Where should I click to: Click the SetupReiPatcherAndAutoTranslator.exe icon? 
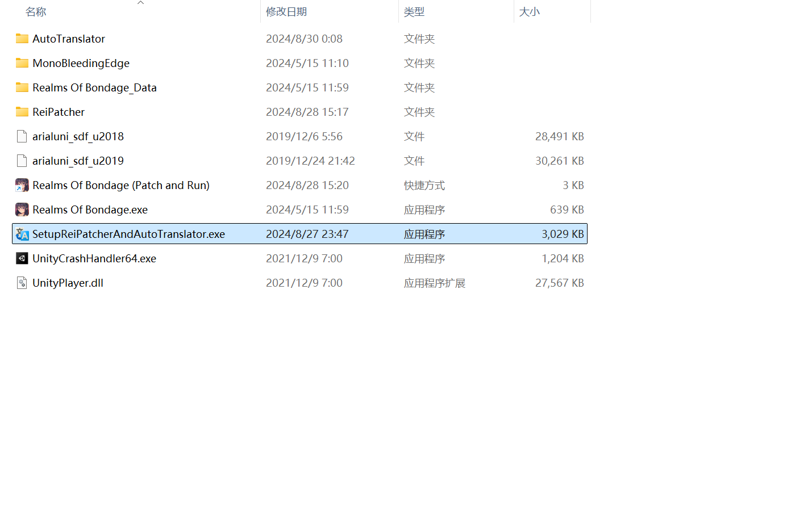click(x=22, y=234)
